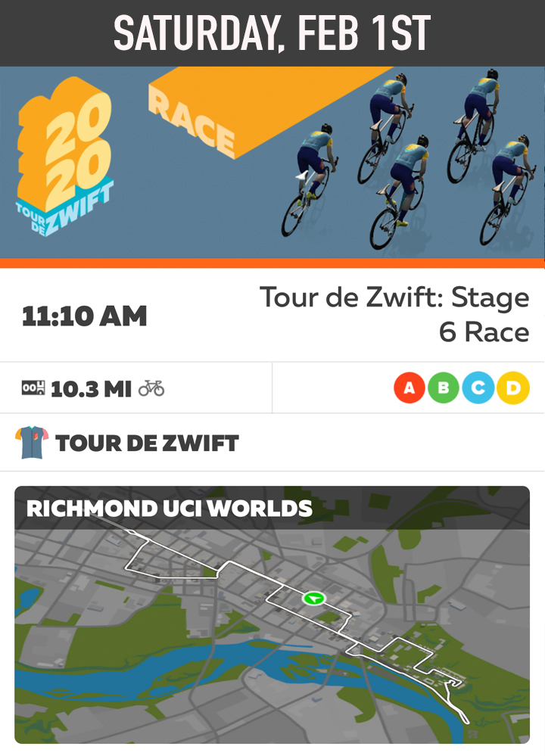Tap the TOUR DE ZWIFT jersey label

pos(148,443)
